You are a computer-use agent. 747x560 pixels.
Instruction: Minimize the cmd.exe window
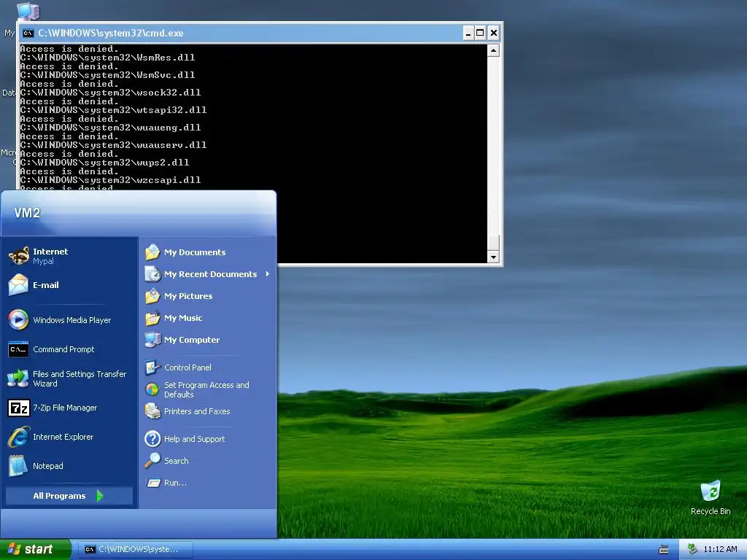[468, 33]
